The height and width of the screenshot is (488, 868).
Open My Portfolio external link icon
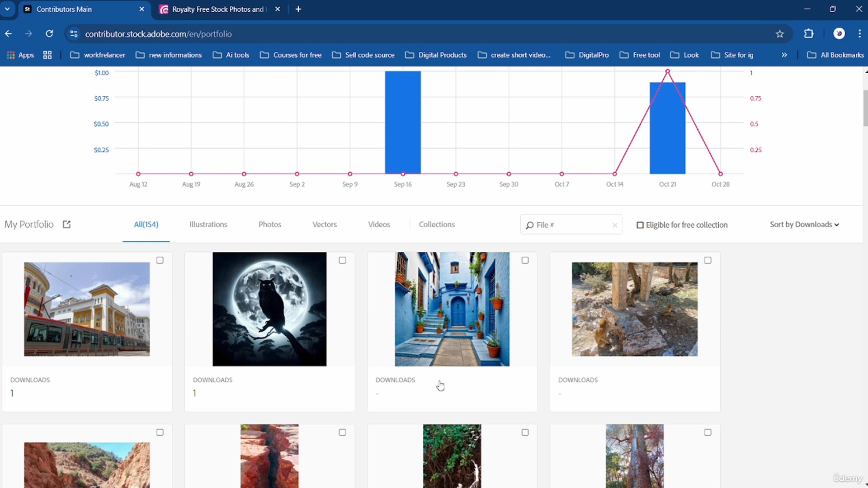point(66,225)
